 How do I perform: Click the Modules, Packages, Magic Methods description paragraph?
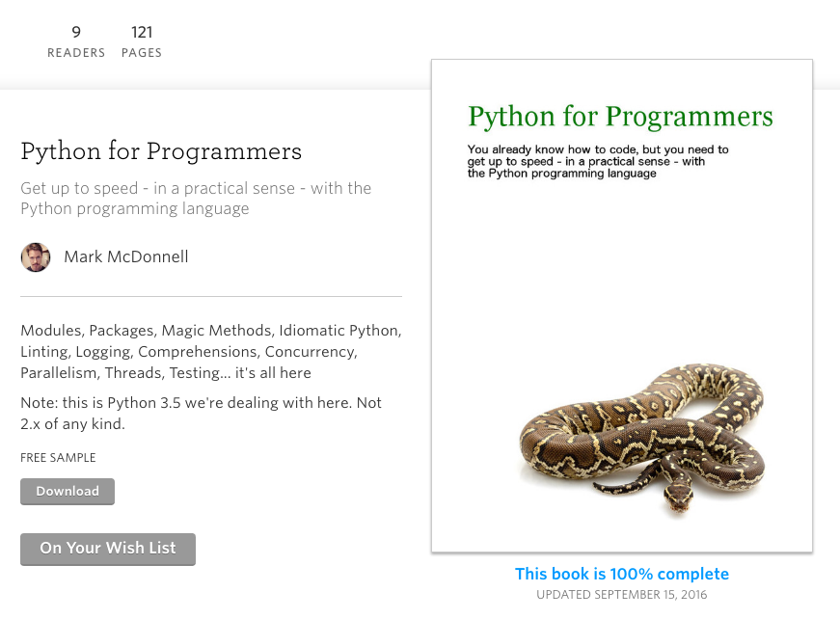pos(211,352)
